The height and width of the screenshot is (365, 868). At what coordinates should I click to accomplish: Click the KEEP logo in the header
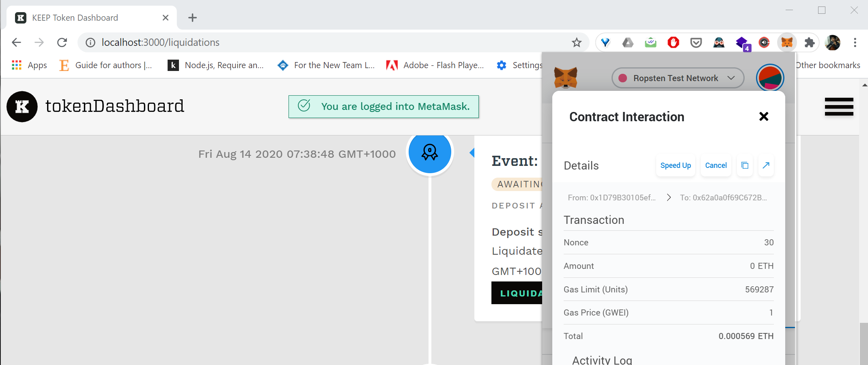tap(22, 107)
